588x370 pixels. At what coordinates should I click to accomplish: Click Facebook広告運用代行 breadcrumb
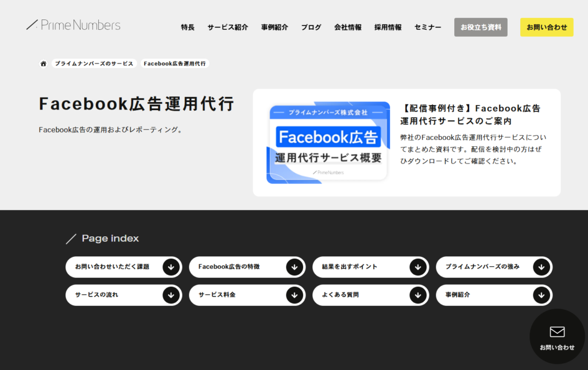[x=175, y=64]
